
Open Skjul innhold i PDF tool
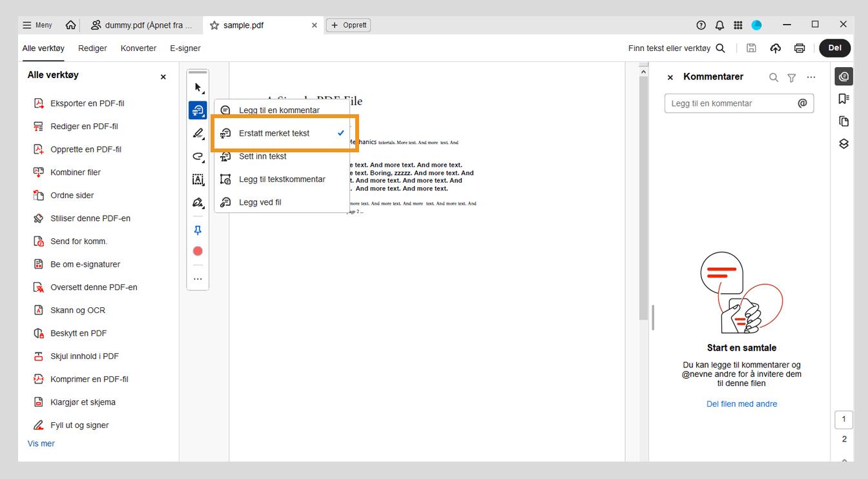[x=85, y=356]
